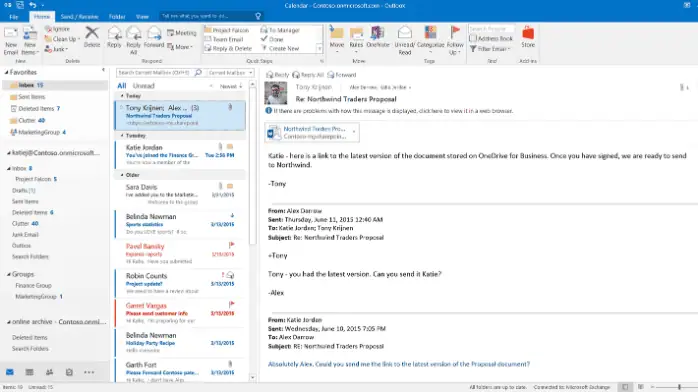Open More respond options dropdown
698x392 pixels.
180,47
